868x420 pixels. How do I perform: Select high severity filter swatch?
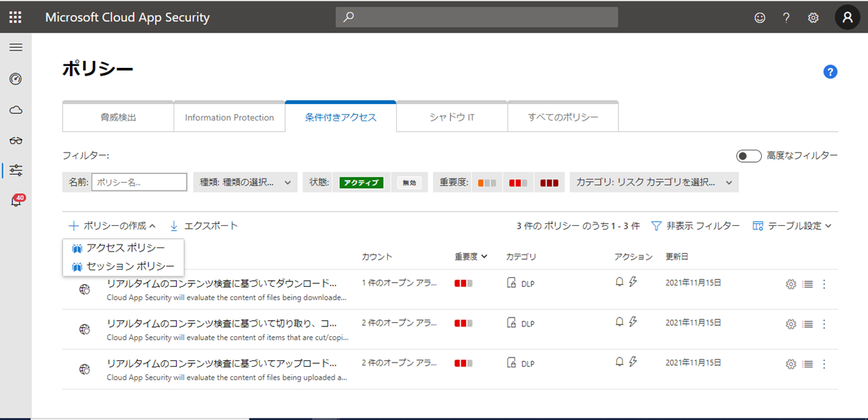pyautogui.click(x=549, y=183)
